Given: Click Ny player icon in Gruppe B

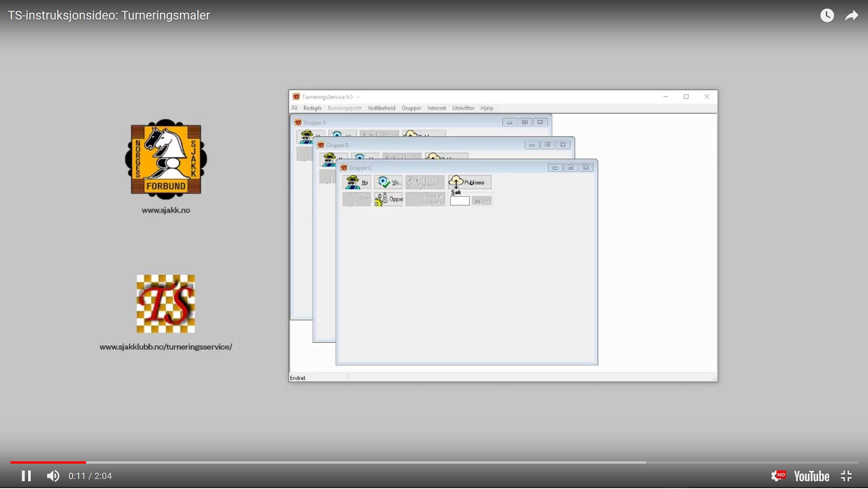Looking at the screenshot, I should [x=329, y=160].
